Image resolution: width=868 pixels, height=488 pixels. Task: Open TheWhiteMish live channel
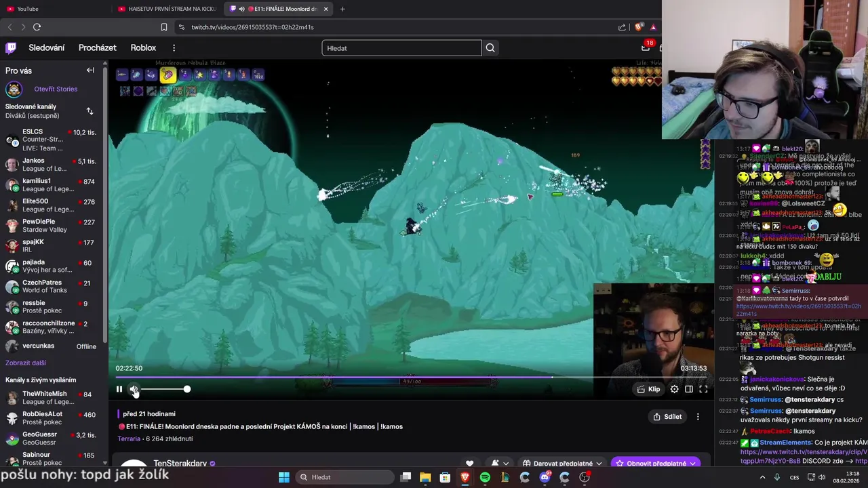click(52, 398)
